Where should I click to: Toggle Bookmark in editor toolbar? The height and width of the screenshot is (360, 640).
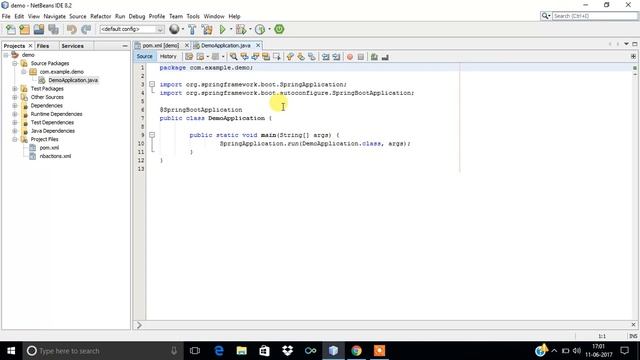pyautogui.click(x=312, y=57)
